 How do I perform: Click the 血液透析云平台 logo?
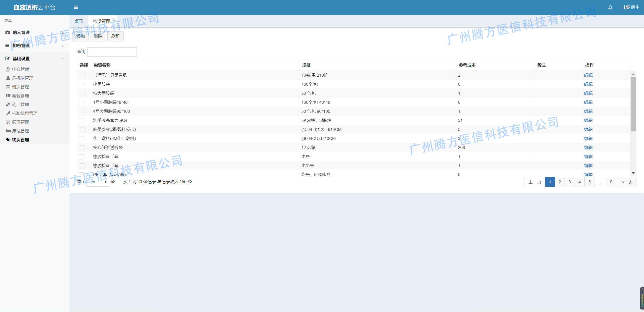(x=35, y=8)
